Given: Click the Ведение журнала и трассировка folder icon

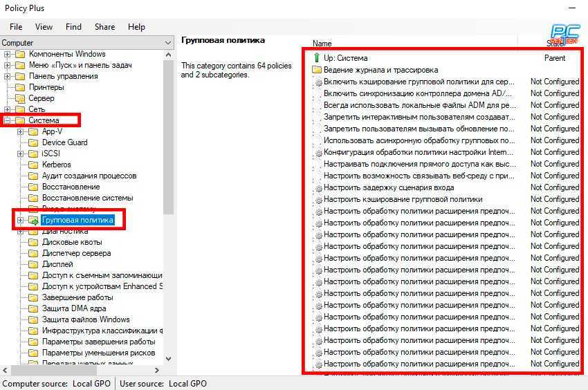Looking at the screenshot, I should (x=317, y=70).
